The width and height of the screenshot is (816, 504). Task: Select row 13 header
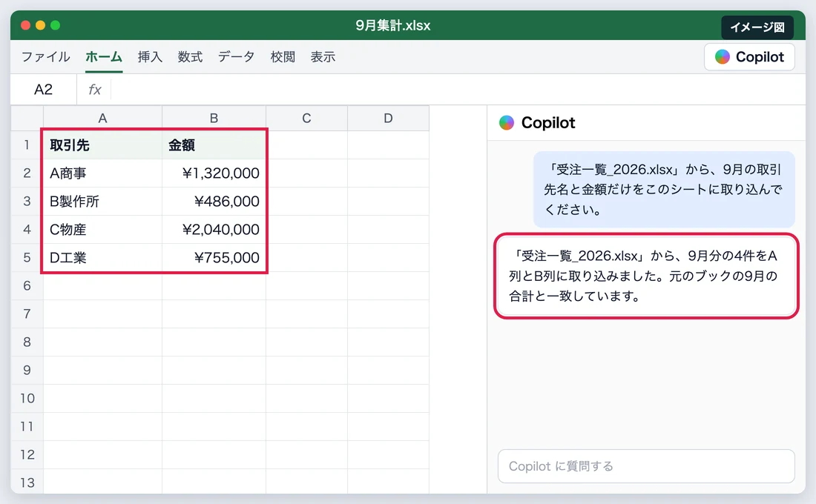(x=27, y=483)
